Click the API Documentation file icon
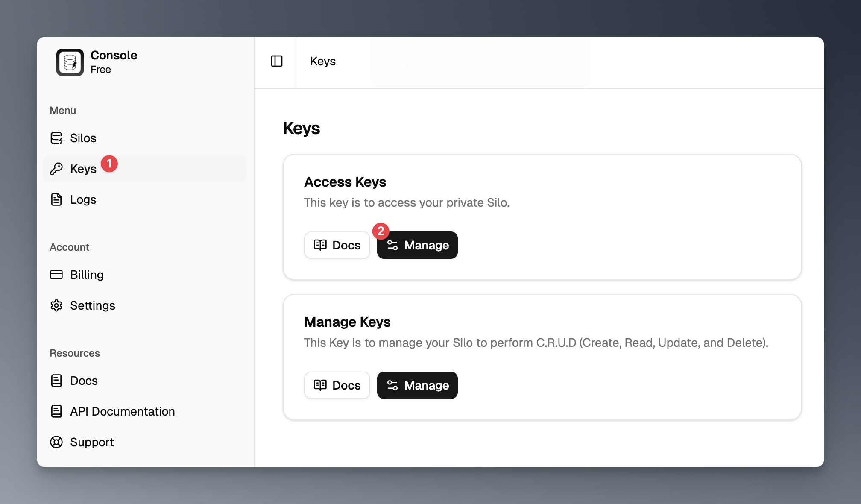The image size is (861, 504). 56,411
